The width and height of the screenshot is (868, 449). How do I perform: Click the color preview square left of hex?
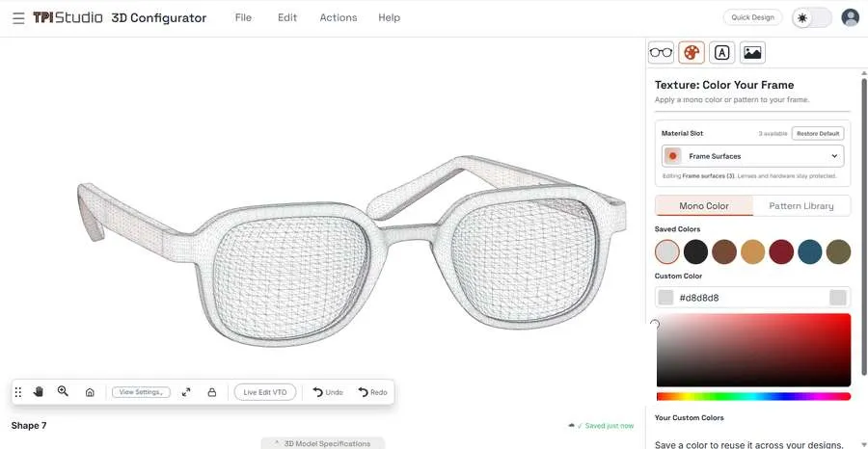pos(665,298)
